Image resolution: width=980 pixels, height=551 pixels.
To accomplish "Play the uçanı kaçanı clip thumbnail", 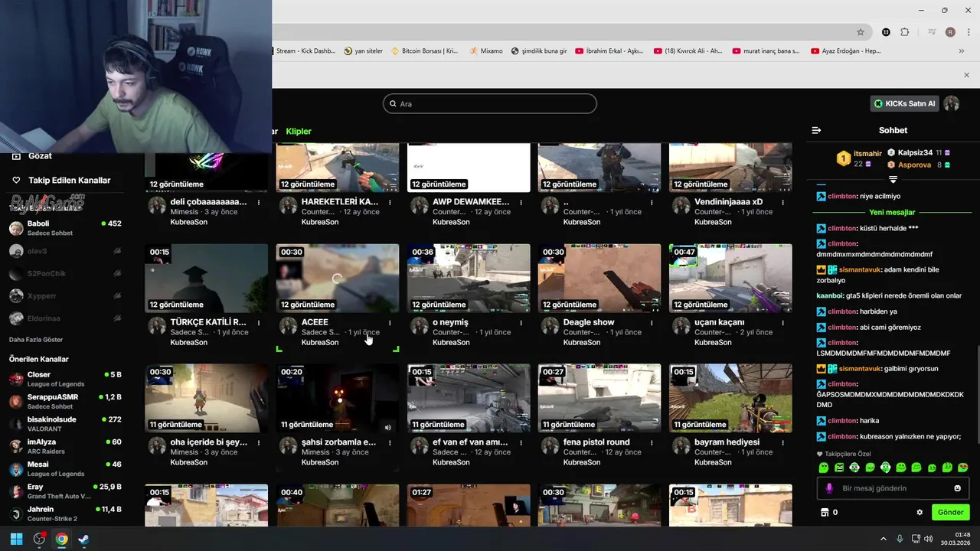I will tap(730, 278).
